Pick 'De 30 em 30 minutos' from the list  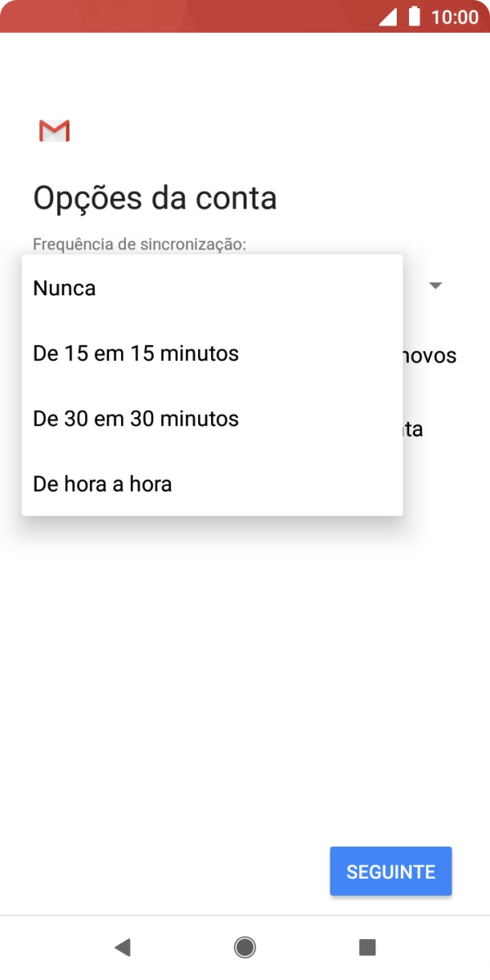pyautogui.click(x=135, y=418)
